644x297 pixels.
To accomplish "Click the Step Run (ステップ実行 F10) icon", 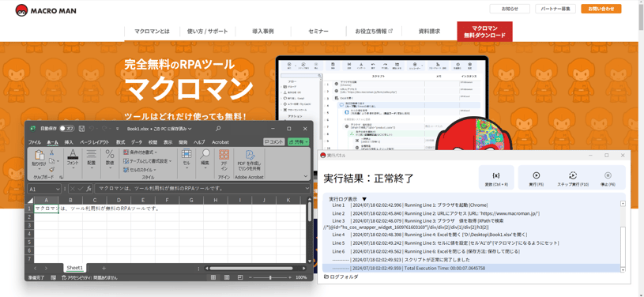I will click(573, 175).
